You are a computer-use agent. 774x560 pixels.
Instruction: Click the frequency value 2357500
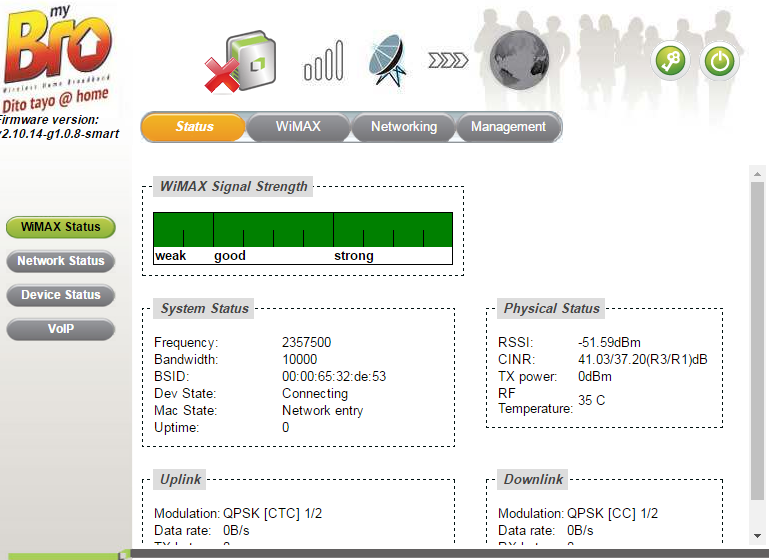(307, 343)
